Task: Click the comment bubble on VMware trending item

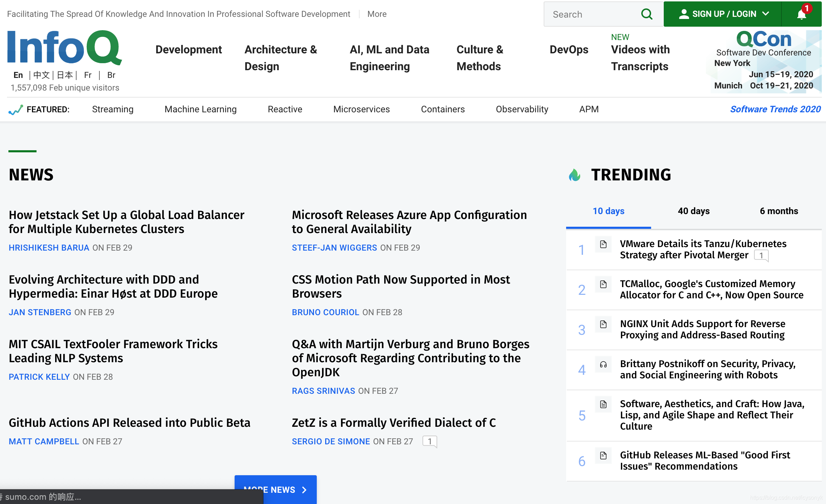Action: click(x=761, y=256)
